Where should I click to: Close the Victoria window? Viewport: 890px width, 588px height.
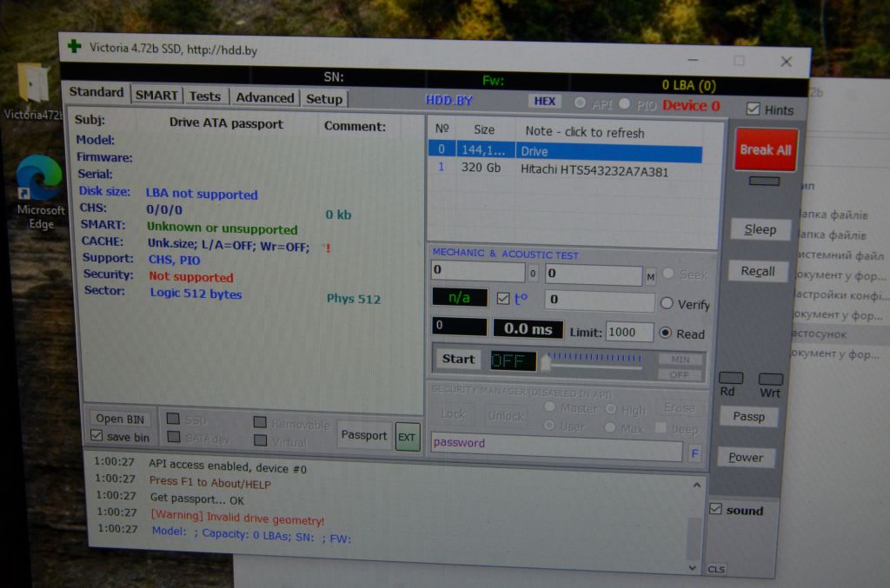(x=786, y=62)
